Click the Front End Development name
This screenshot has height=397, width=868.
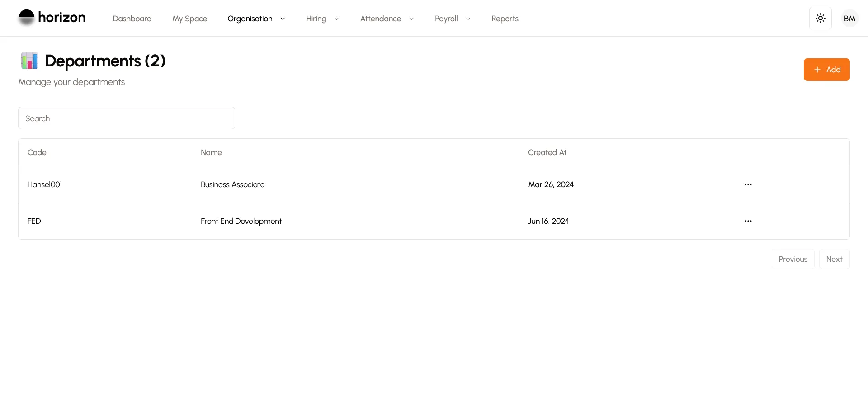(x=241, y=221)
